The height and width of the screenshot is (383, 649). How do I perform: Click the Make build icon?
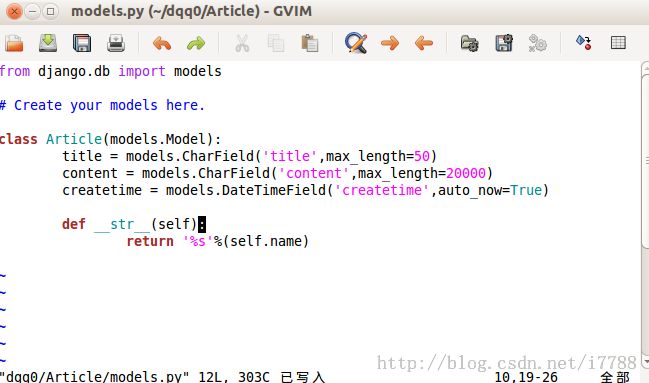(584, 42)
